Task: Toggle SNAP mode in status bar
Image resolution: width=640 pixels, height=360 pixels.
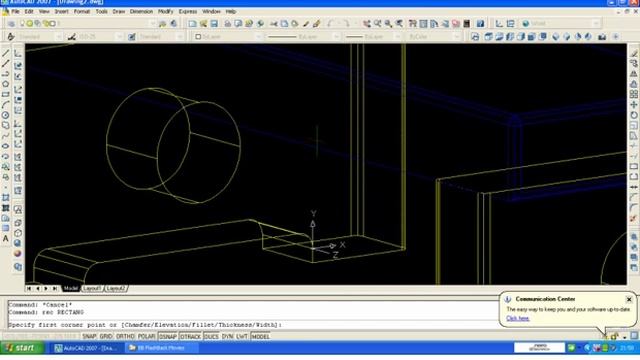Action: 89,337
